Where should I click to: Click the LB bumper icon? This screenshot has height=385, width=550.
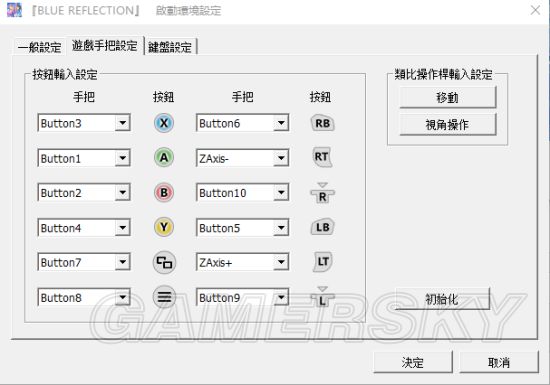point(322,227)
